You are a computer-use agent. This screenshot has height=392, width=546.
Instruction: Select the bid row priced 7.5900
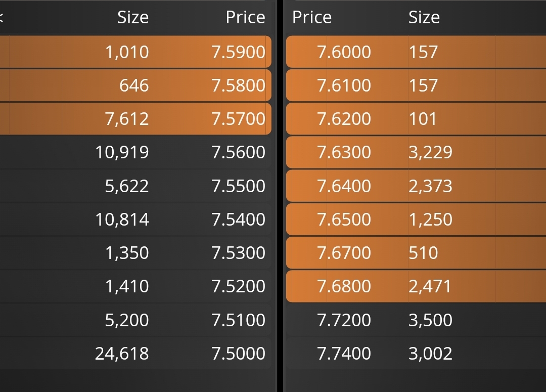[x=135, y=52]
